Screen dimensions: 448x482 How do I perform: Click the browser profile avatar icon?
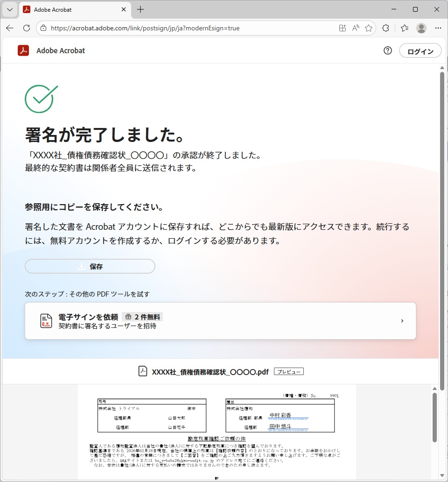pos(421,28)
